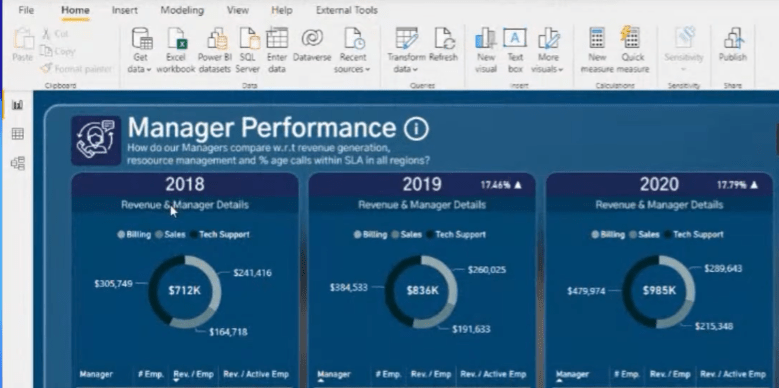Switch to Data view in sidebar
This screenshot has height=388, width=779.
click(18, 134)
